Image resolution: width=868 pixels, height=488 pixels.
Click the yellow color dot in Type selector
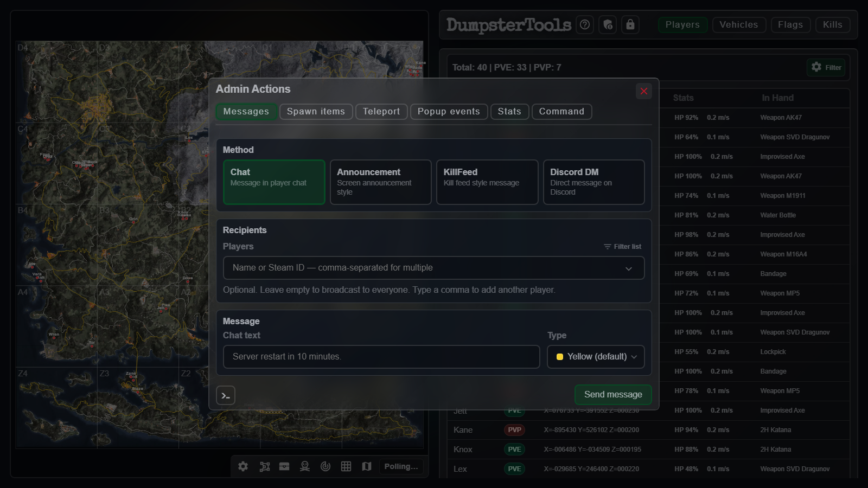tap(560, 357)
